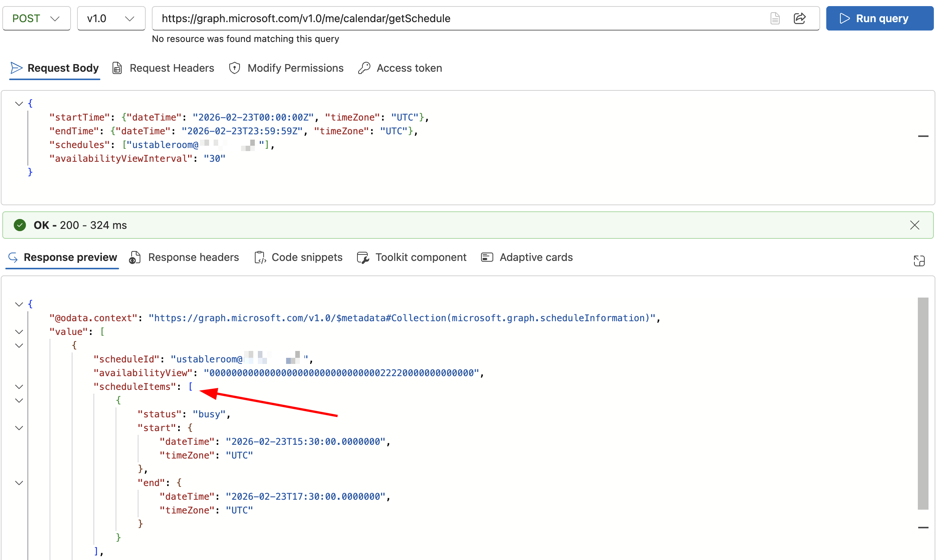Click the Modify Permissions shield icon
Viewport: 943px width, 560px height.
pos(234,68)
